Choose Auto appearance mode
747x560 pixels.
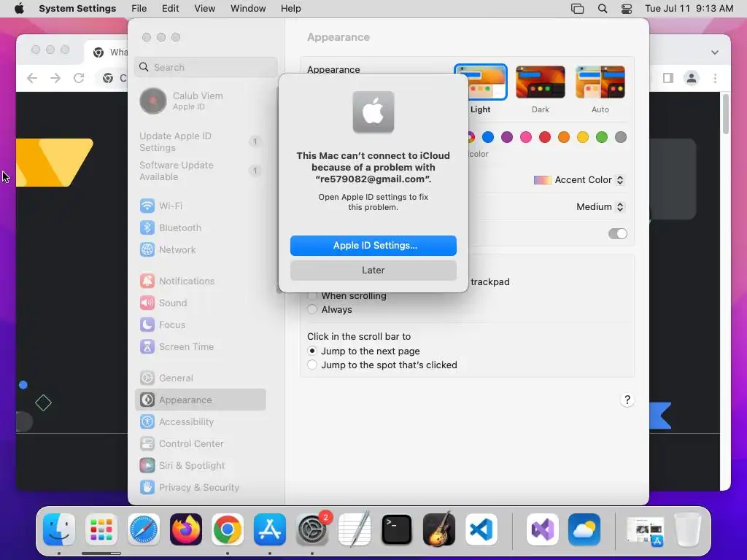coord(600,82)
